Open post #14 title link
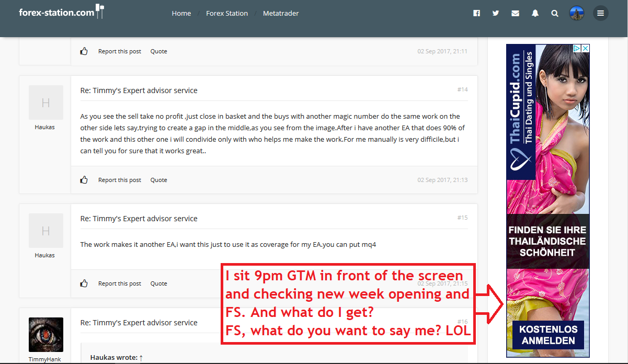The width and height of the screenshot is (628, 364). coord(139,90)
